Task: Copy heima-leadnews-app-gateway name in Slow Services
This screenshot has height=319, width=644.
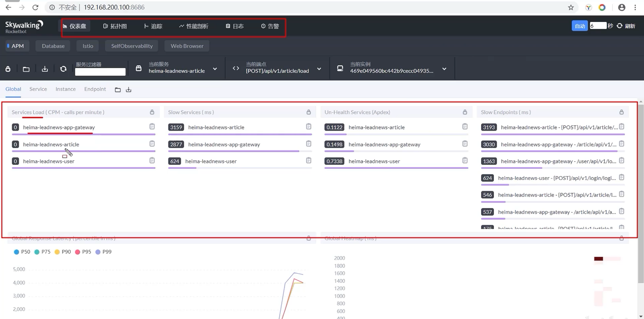Action: click(309, 144)
